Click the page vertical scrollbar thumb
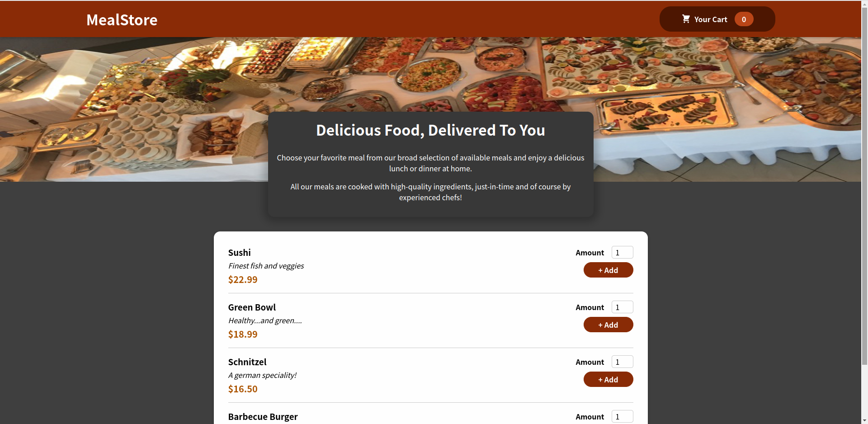Viewport: 868px width, 424px height. click(864, 185)
